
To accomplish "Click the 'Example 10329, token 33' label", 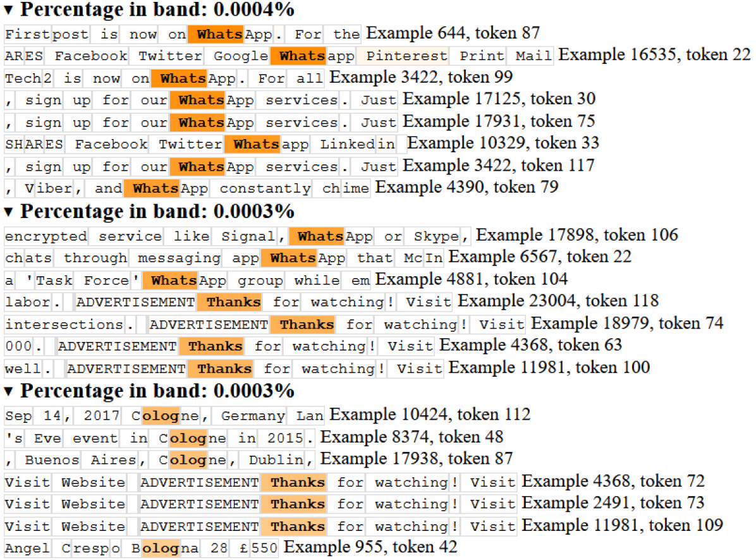I will coord(503,143).
